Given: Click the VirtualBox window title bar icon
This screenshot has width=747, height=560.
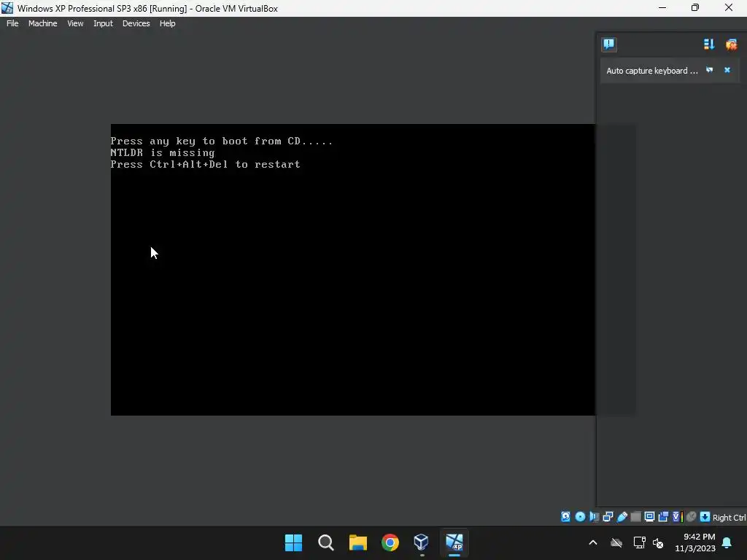Looking at the screenshot, I should tap(7, 8).
